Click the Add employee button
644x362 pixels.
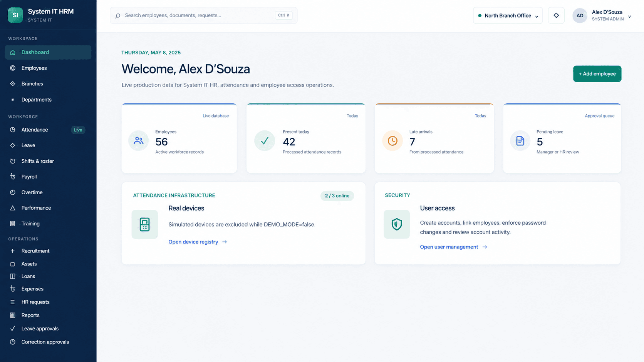[597, 74]
